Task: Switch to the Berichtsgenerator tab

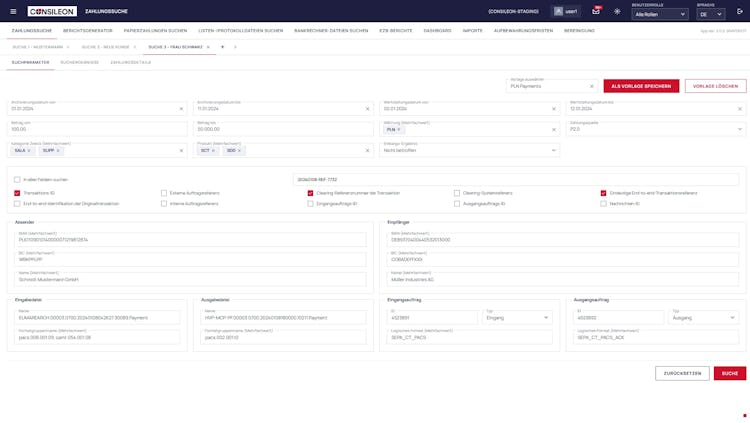Action: 88,31
